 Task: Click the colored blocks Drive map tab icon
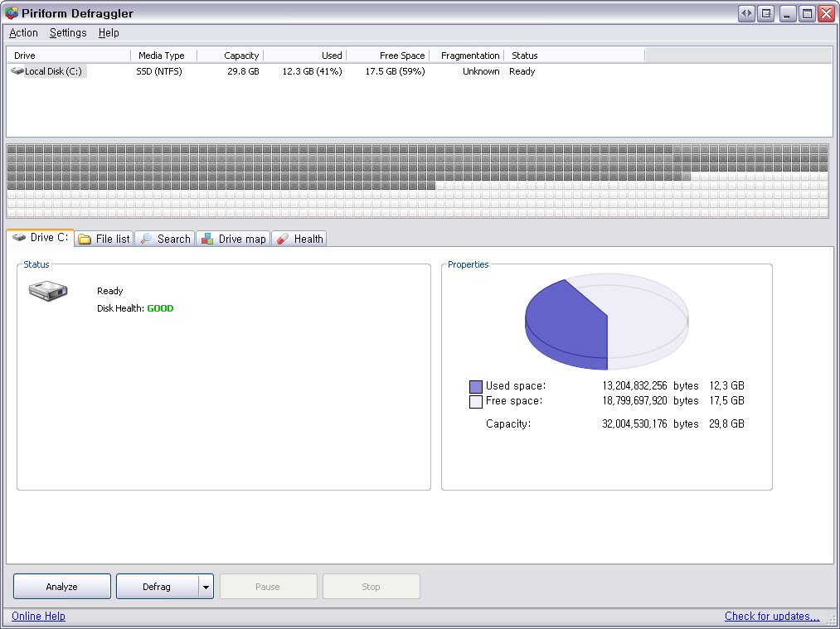(x=207, y=239)
